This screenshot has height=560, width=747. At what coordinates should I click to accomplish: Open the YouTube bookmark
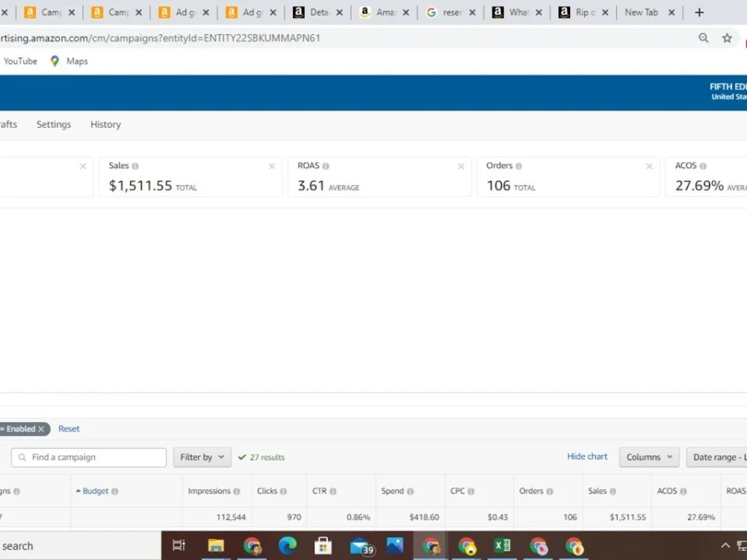(x=20, y=61)
